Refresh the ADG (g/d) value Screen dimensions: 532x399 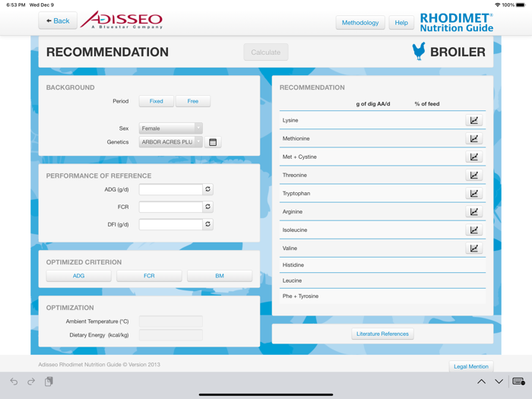point(207,189)
